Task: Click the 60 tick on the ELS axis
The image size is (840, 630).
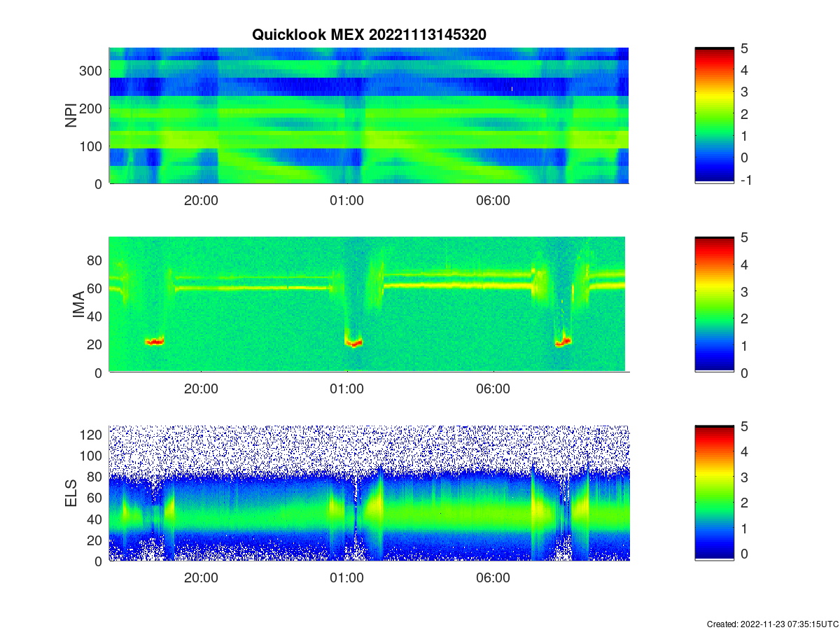Action: pos(95,498)
